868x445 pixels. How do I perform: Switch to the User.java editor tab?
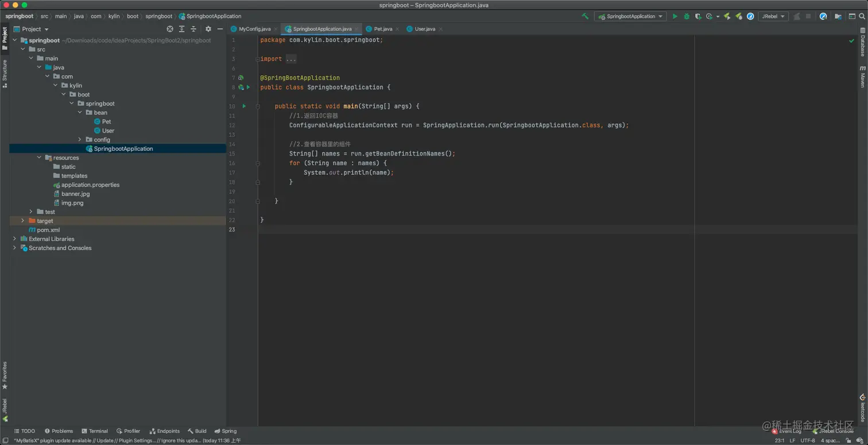(x=424, y=29)
